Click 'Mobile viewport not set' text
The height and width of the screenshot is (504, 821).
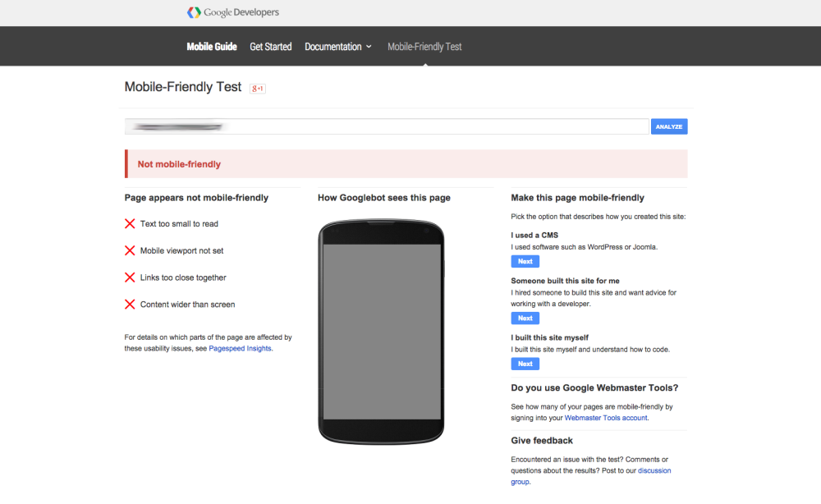click(x=181, y=250)
